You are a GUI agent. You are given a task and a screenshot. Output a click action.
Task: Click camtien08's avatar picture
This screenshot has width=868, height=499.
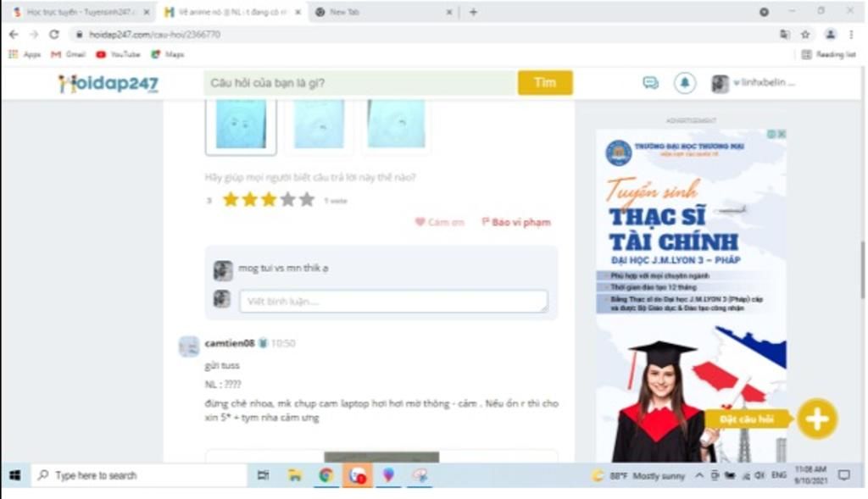[x=189, y=347]
